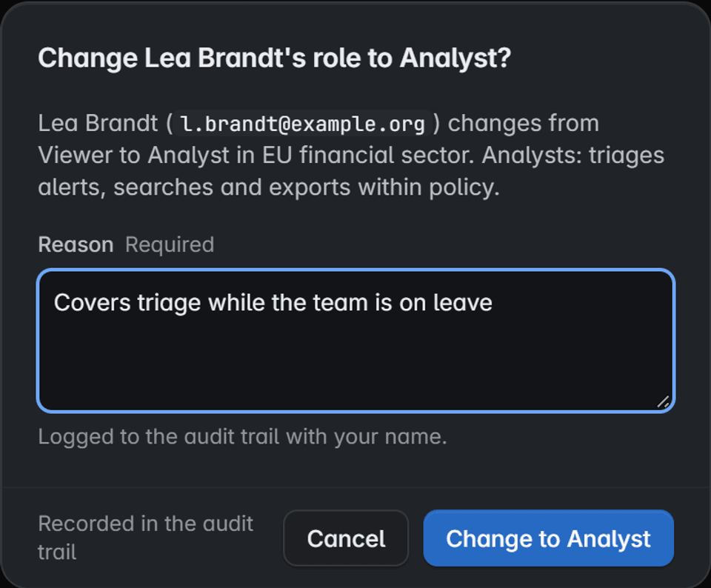Image resolution: width=711 pixels, height=588 pixels.
Task: Place cursor on word 'Covers' in Reason field
Action: [x=93, y=303]
